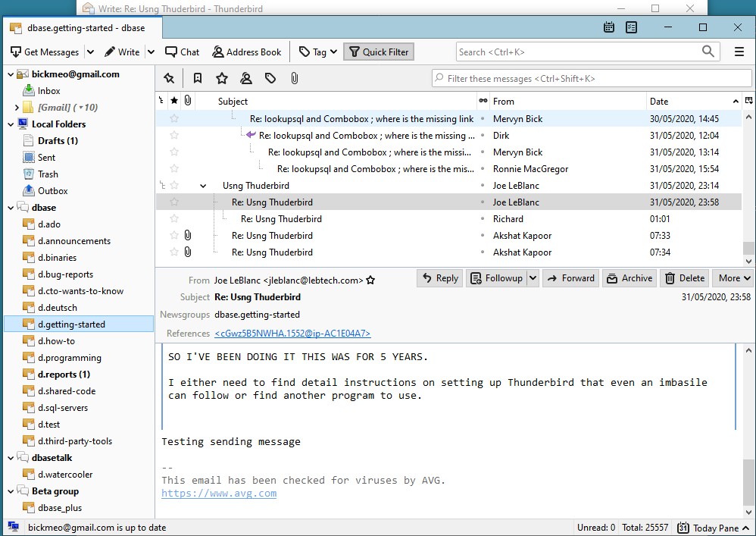
Task: Filter messages with attachments using paperclip icon
Action: pos(295,78)
